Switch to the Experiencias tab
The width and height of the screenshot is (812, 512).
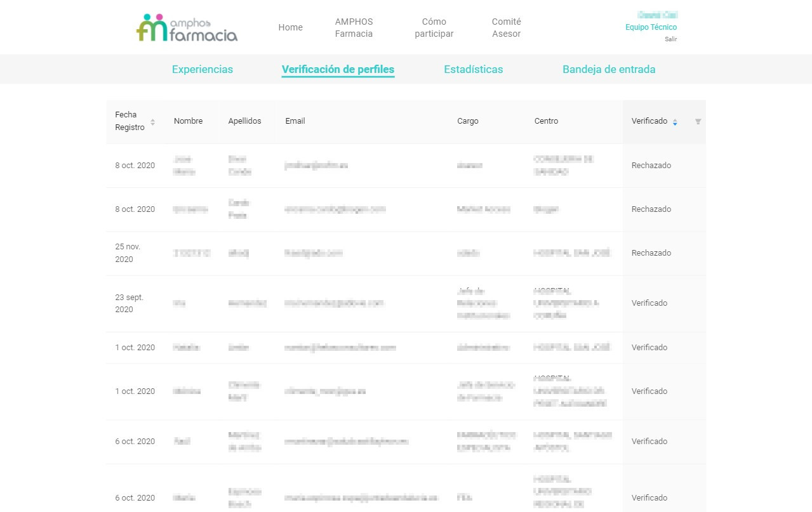[202, 70]
